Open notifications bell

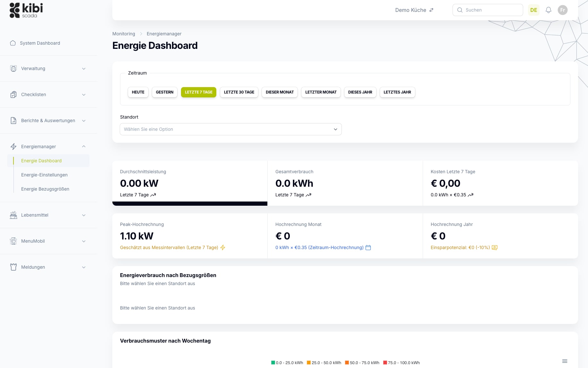click(x=549, y=10)
